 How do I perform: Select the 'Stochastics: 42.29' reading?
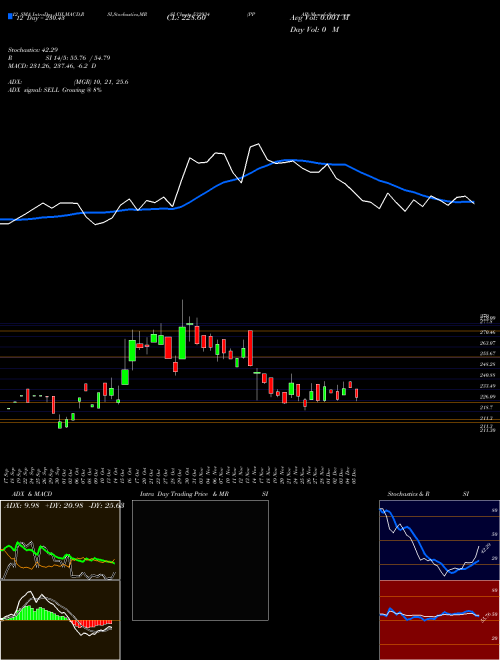click(31, 50)
